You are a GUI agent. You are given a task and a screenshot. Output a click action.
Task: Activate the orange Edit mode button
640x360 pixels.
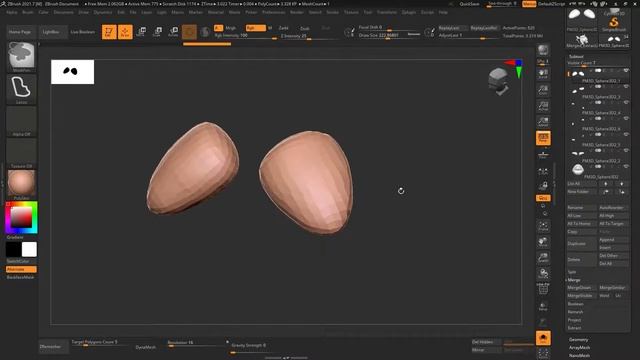coord(109,32)
